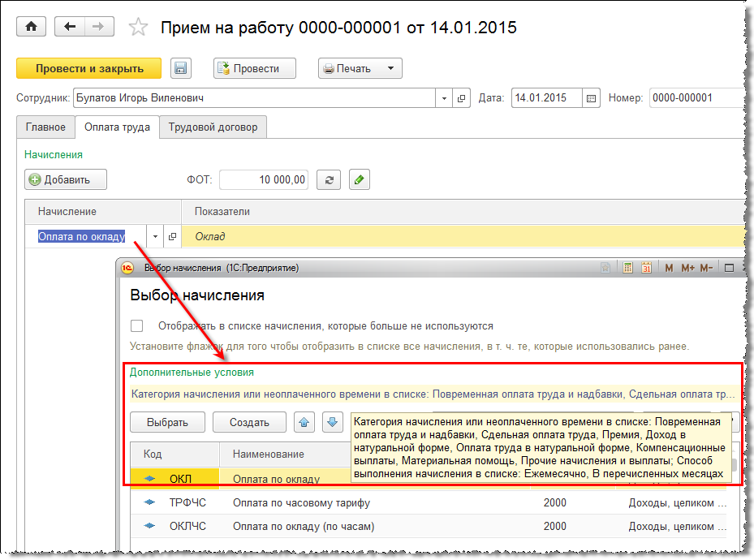
Task: Click the Home icon button
Action: point(32,27)
